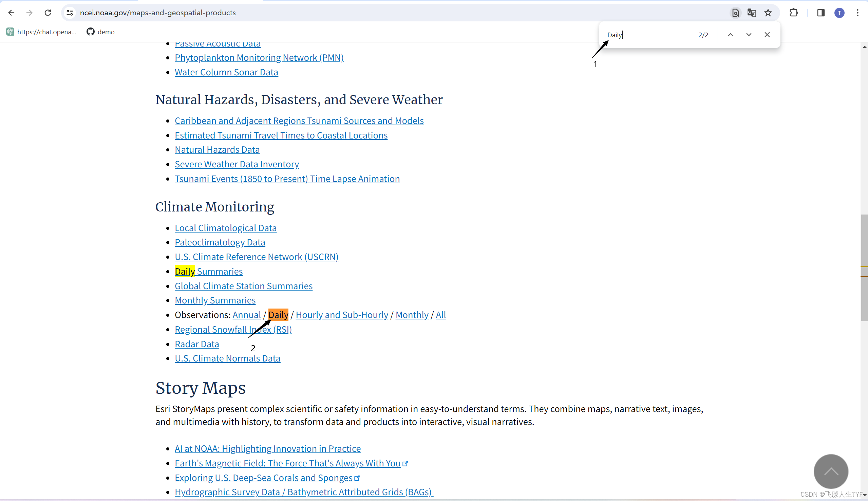This screenshot has height=501, width=868.
Task: Go back to the previous page
Action: (11, 13)
